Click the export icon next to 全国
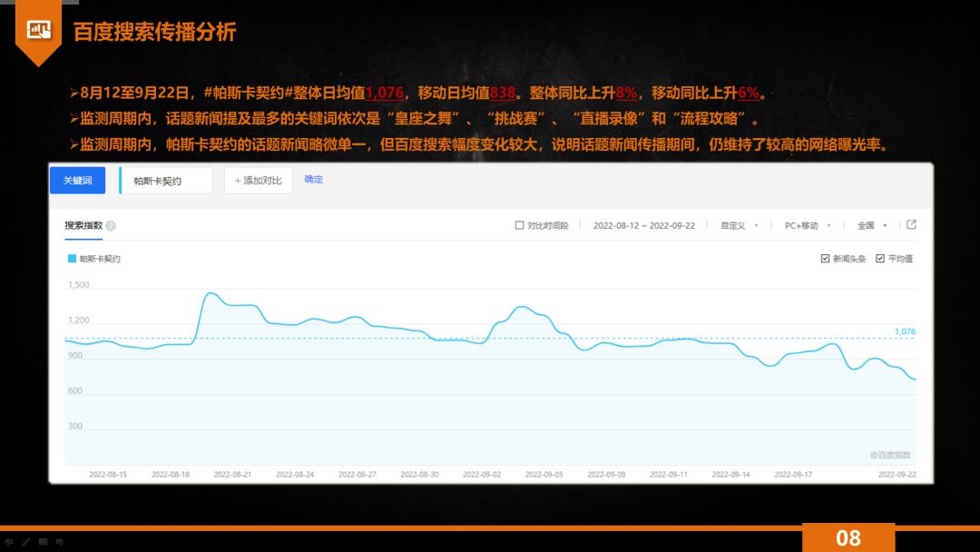 pos(911,224)
